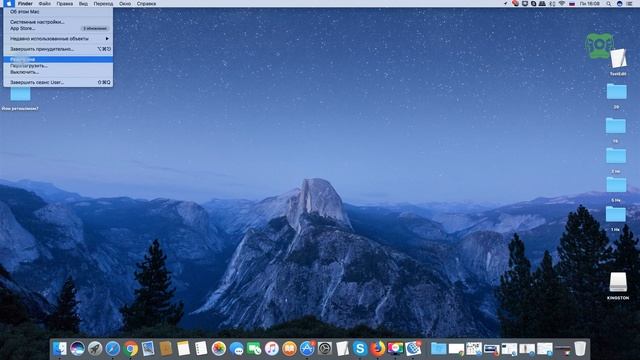The image size is (640, 360).
Task: Open the Finder menu in menu bar
Action: tap(25, 4)
